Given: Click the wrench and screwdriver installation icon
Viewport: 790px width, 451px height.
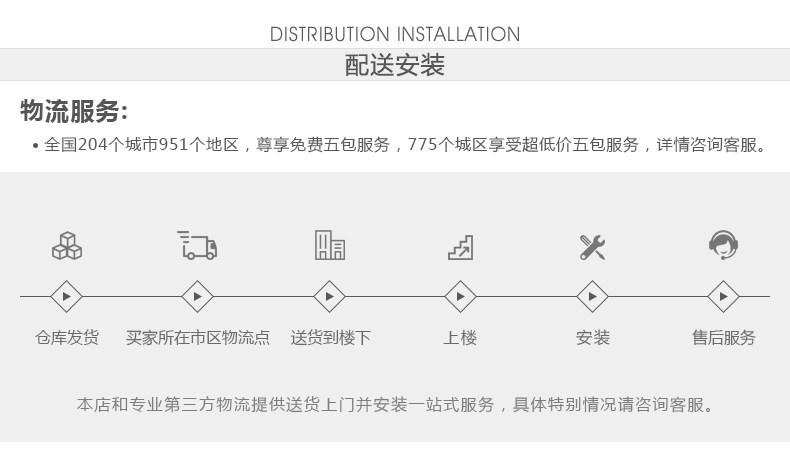Looking at the screenshot, I should (x=592, y=246).
